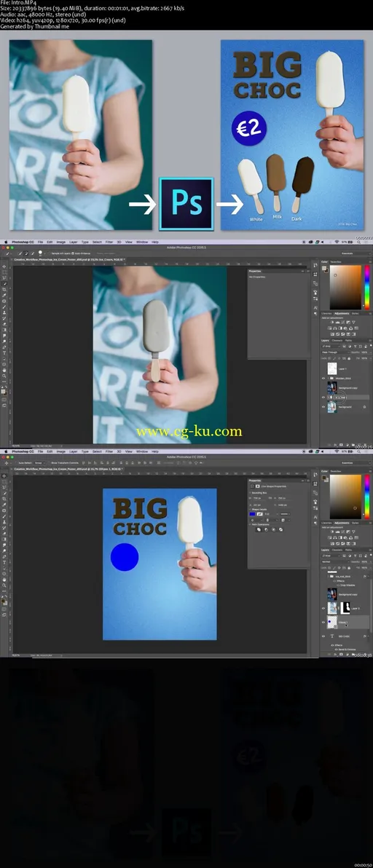Switch to Styles tab in photo window
Screen dimensions: 373x868
pos(355,313)
